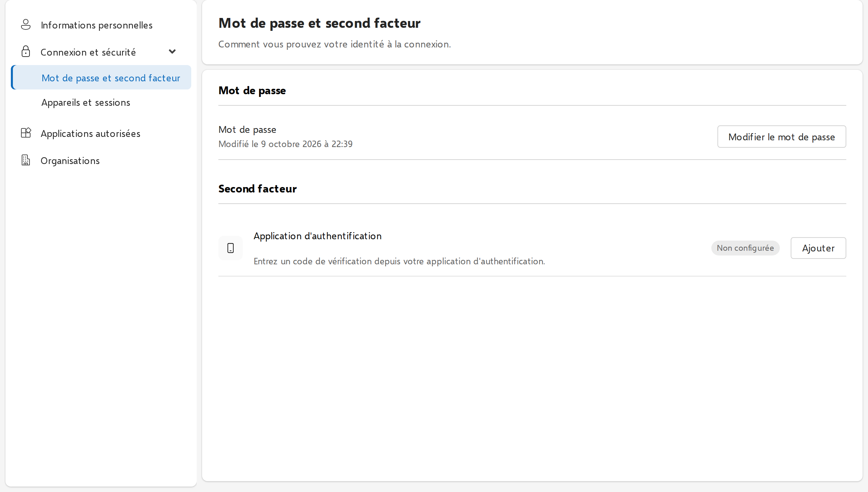Click the Mot de passe row label
This screenshot has height=492, width=868.
pyautogui.click(x=247, y=129)
